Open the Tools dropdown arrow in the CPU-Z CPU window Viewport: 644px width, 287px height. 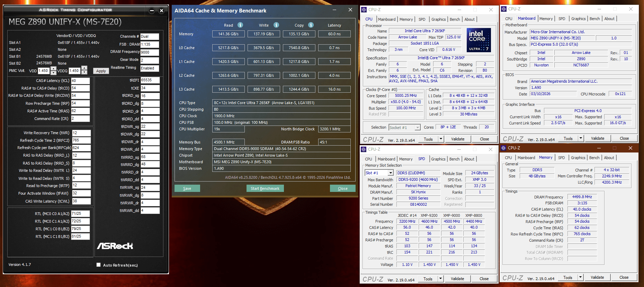pyautogui.click(x=441, y=139)
